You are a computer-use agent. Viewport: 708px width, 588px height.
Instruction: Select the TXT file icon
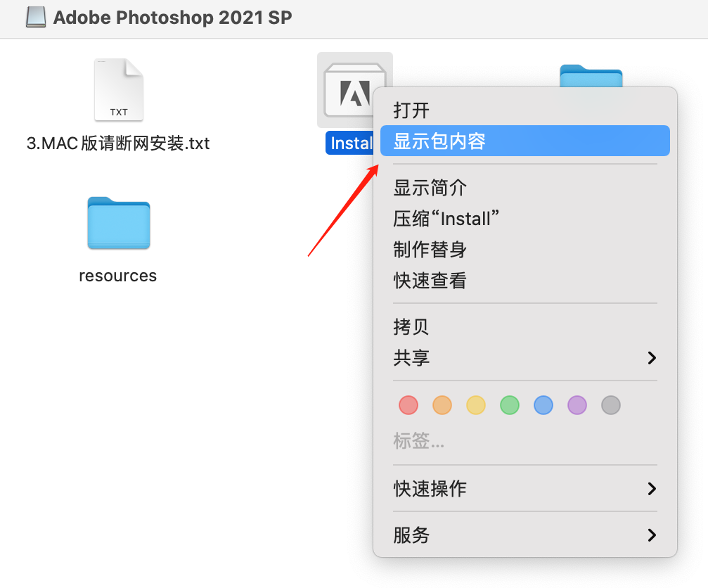point(119,89)
